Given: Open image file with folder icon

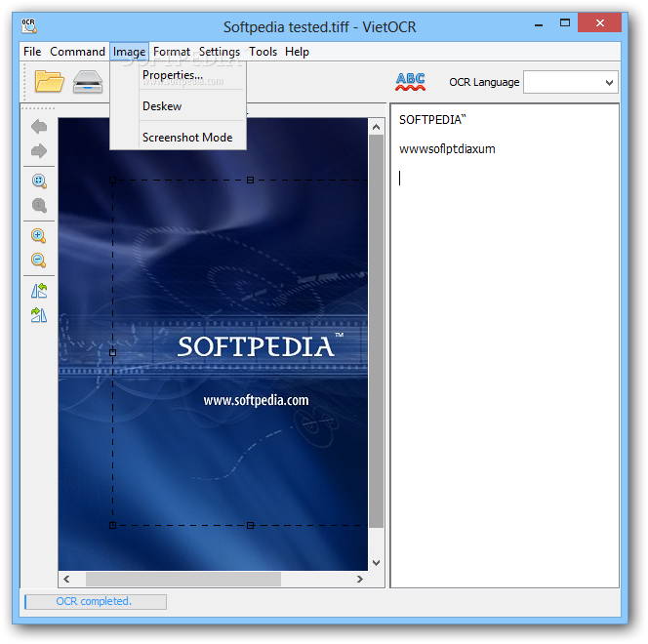Looking at the screenshot, I should pos(49,81).
